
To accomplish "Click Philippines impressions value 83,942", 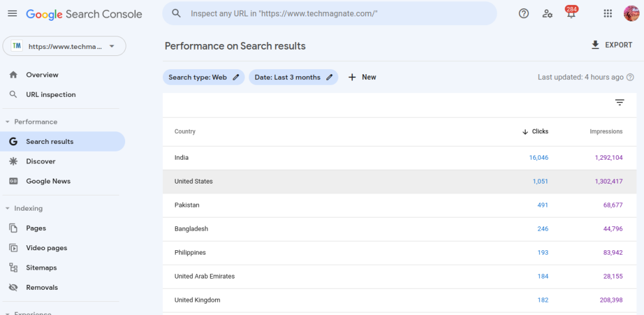I will pos(613,253).
